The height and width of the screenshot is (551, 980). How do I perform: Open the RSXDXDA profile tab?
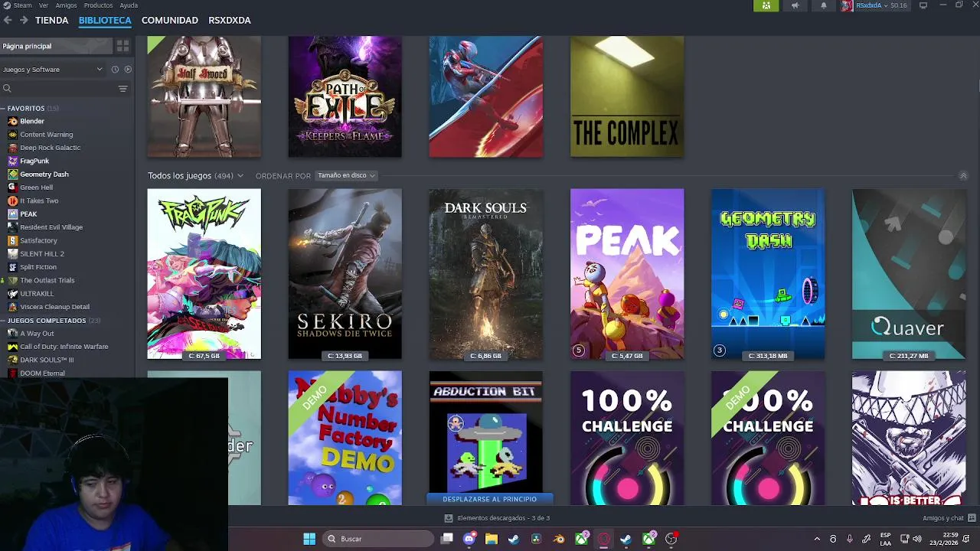(230, 21)
